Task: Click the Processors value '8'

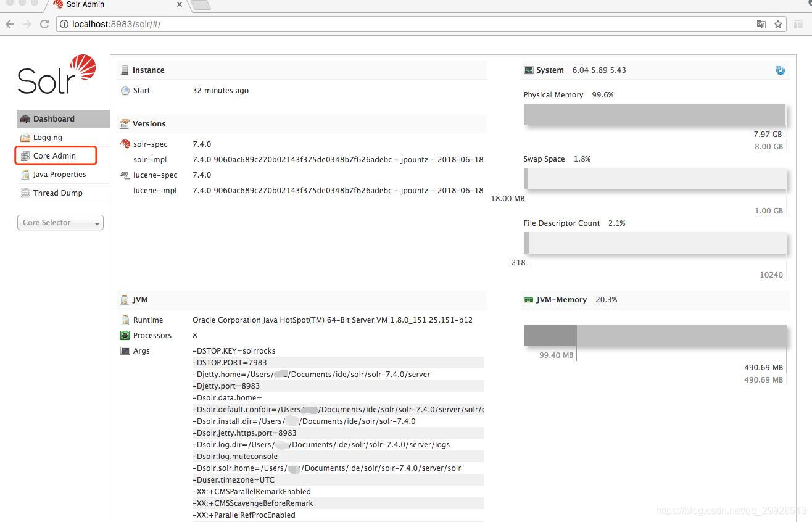Action: 195,335
